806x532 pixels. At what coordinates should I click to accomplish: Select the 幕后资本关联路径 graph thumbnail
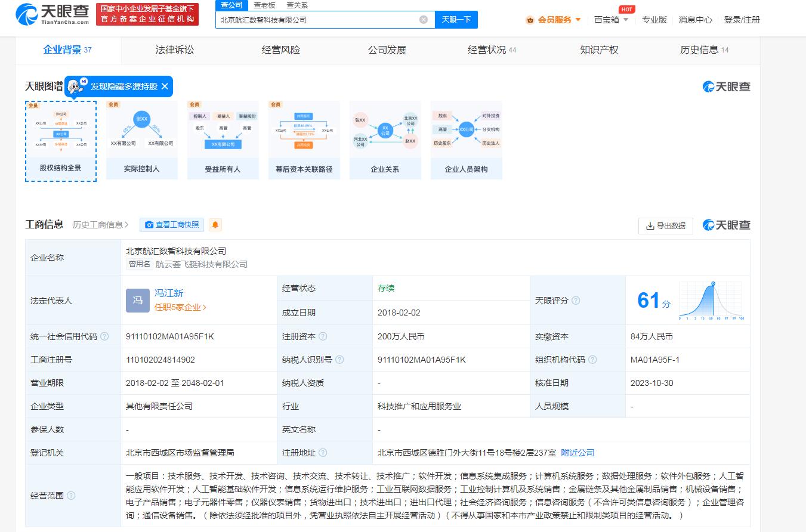pos(304,141)
